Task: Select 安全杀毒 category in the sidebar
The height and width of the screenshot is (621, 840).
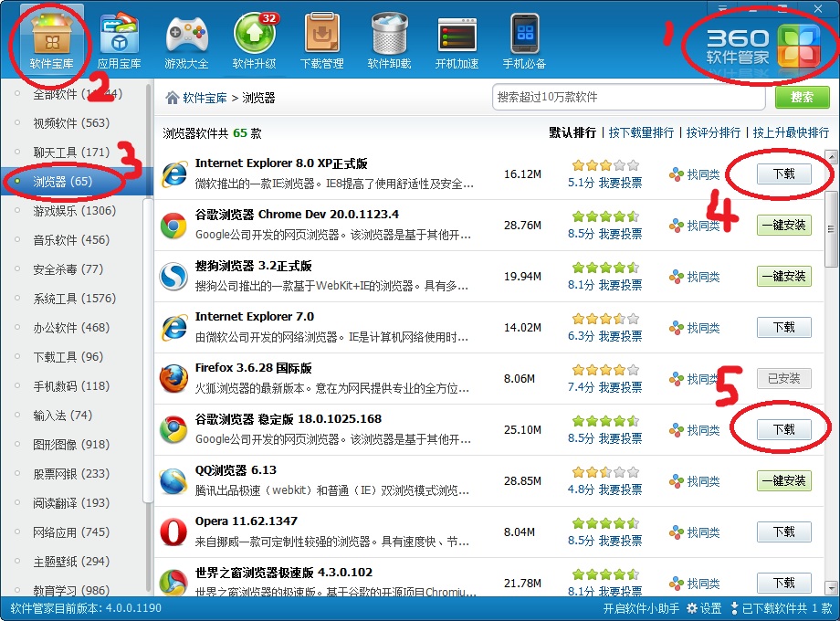Action: click(x=68, y=269)
